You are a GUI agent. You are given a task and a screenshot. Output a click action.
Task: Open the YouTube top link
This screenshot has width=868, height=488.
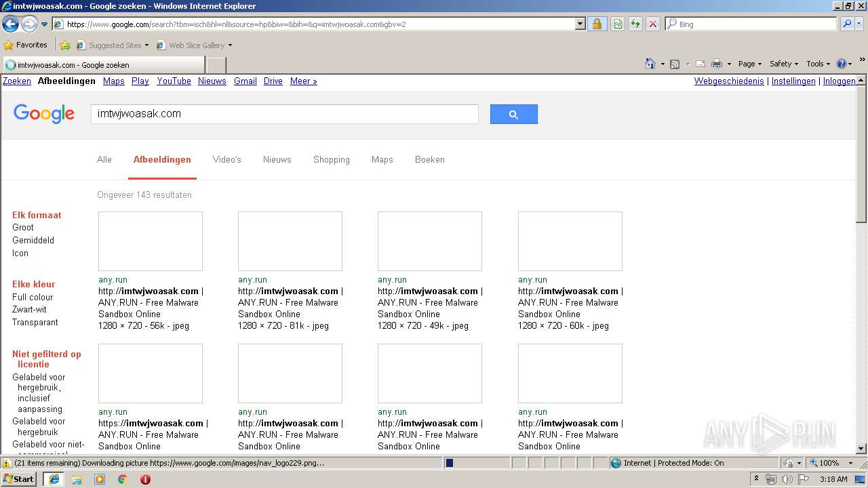click(174, 81)
